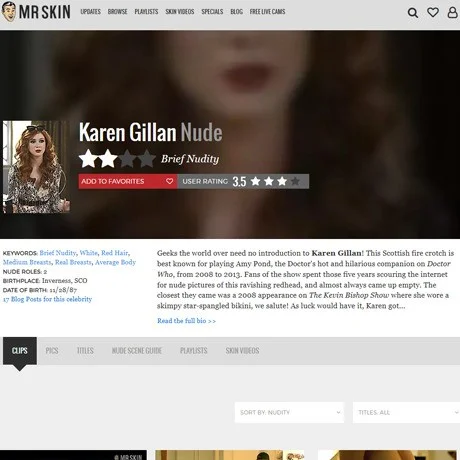Add to Favorites button
This screenshot has height=460, width=460.
click(128, 181)
